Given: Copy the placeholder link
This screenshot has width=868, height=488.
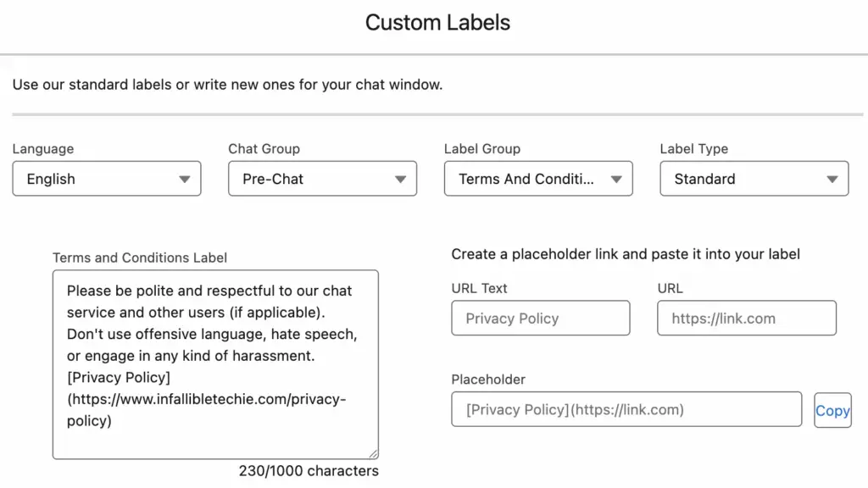Looking at the screenshot, I should coord(832,411).
